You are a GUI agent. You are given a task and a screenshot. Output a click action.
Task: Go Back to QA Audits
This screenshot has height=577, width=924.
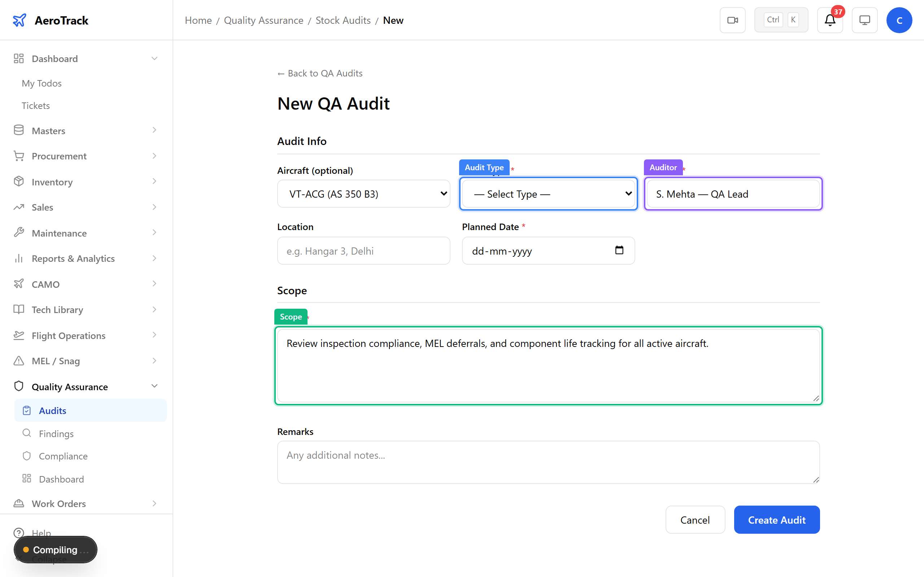click(319, 73)
